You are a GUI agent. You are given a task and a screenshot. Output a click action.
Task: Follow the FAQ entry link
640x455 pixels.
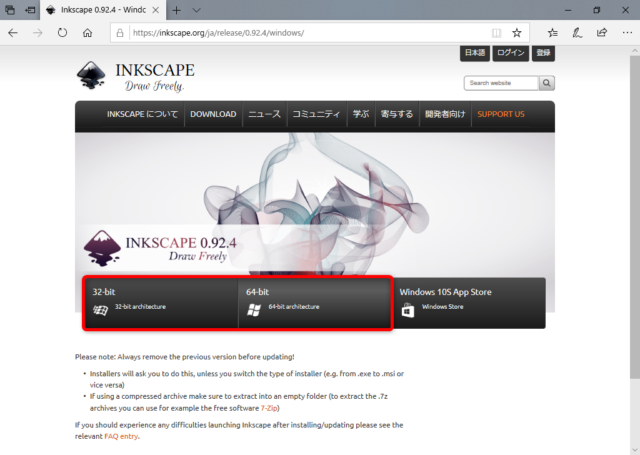[121, 436]
